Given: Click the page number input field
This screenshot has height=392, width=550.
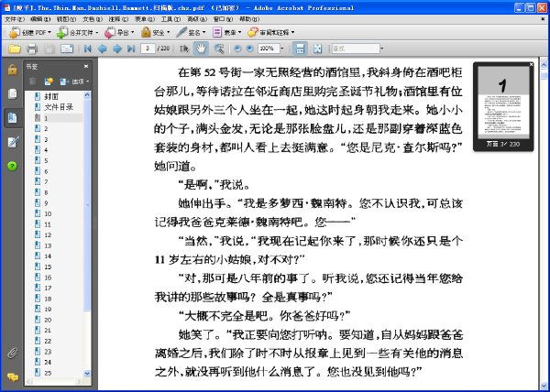Looking at the screenshot, I should [148, 49].
